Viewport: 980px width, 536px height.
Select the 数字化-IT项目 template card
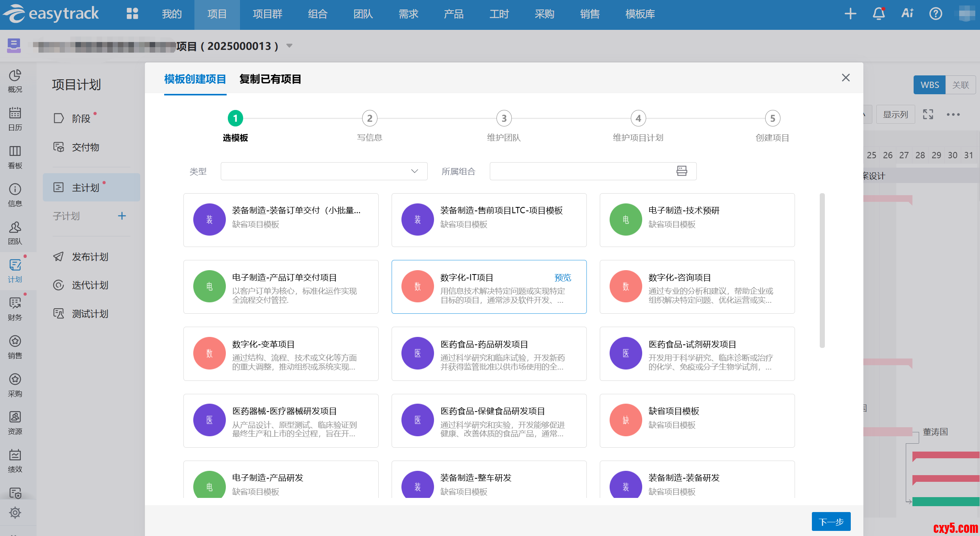coord(489,287)
